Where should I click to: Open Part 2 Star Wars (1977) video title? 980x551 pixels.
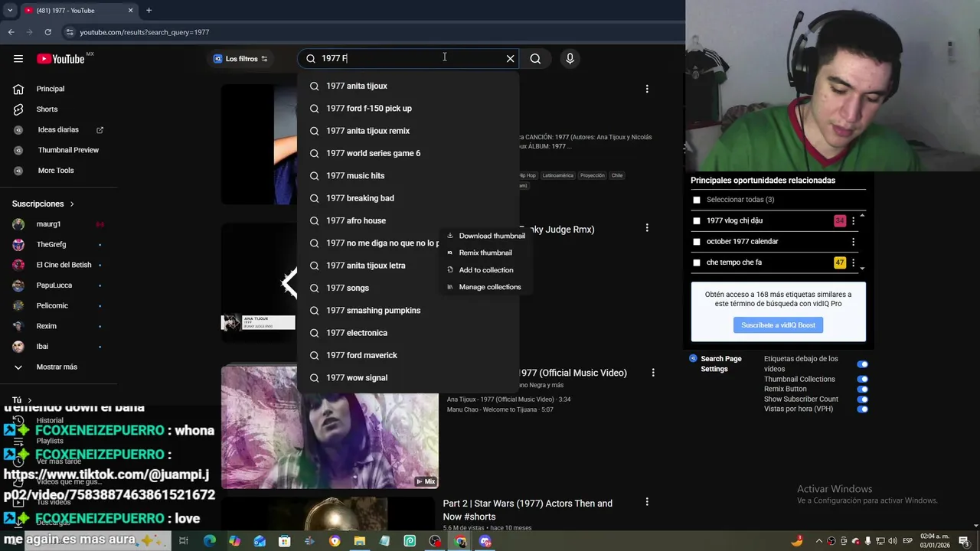pyautogui.click(x=528, y=510)
